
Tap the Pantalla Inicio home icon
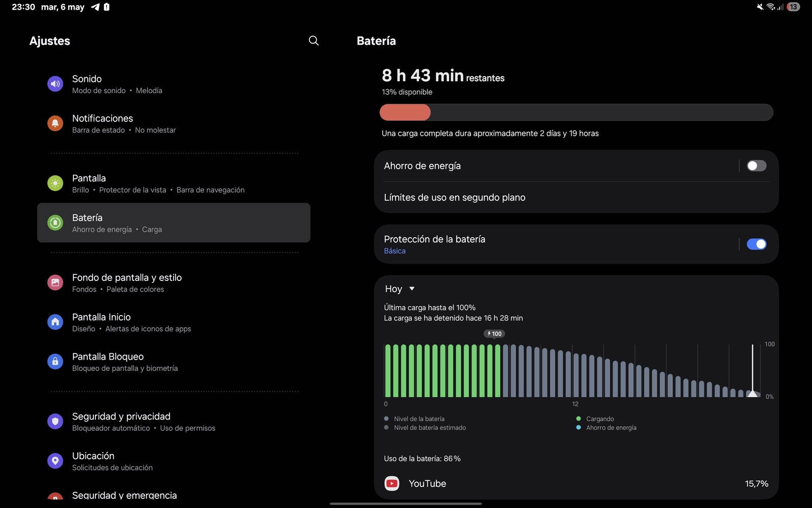(55, 322)
